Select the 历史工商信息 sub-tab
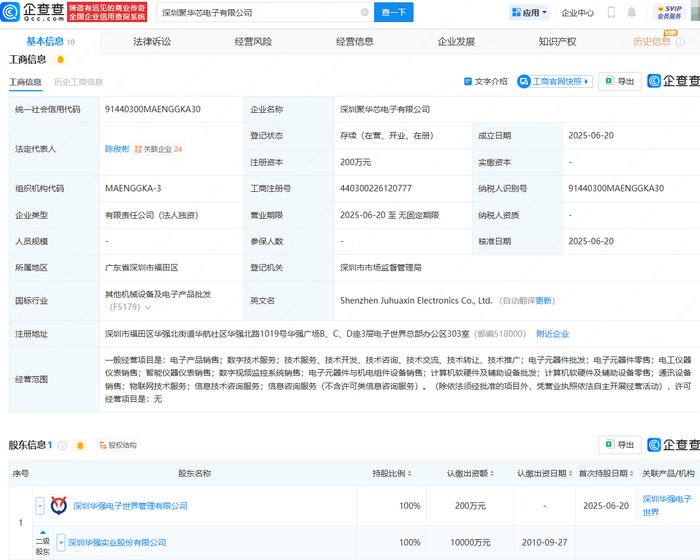Viewport: 700px width, 560px height. tap(78, 82)
